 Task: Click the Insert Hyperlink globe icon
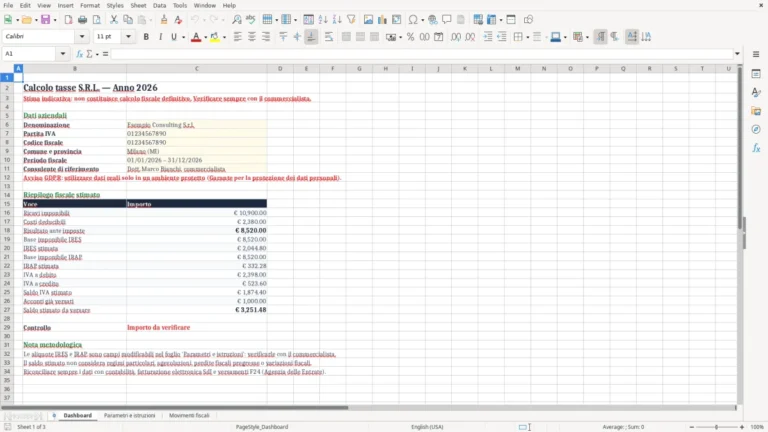[x=432, y=20]
